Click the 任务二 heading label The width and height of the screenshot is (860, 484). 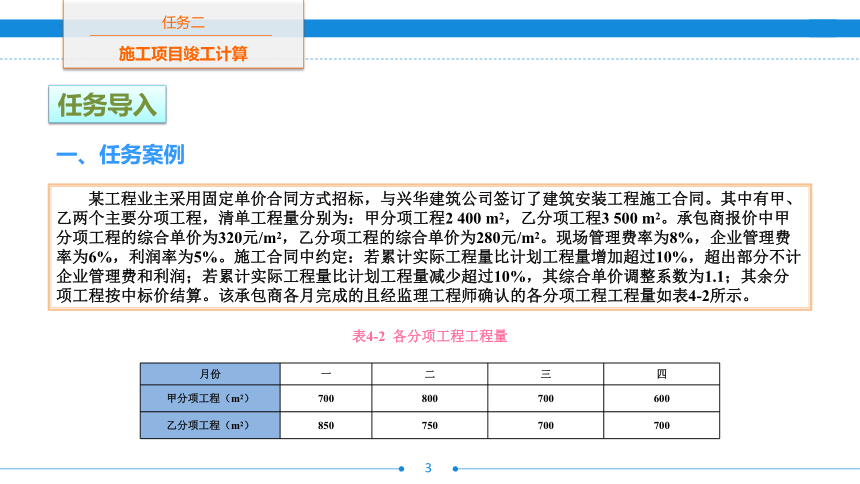click(x=183, y=22)
